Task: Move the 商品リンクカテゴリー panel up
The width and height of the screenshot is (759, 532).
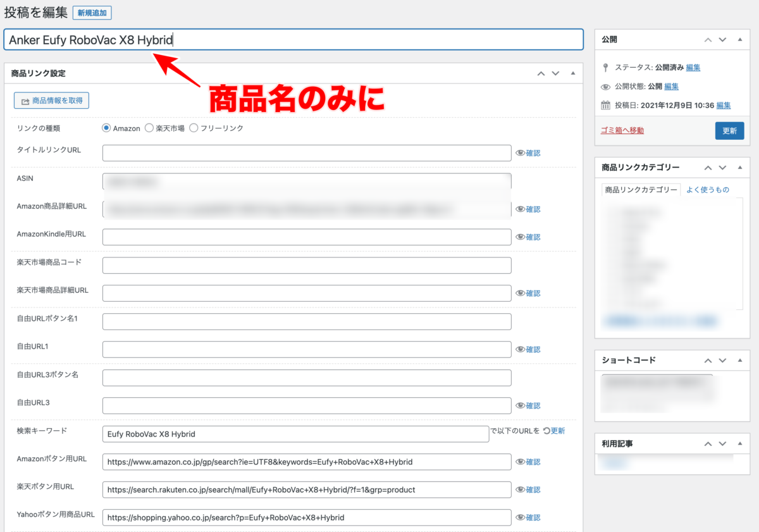Action: [708, 168]
